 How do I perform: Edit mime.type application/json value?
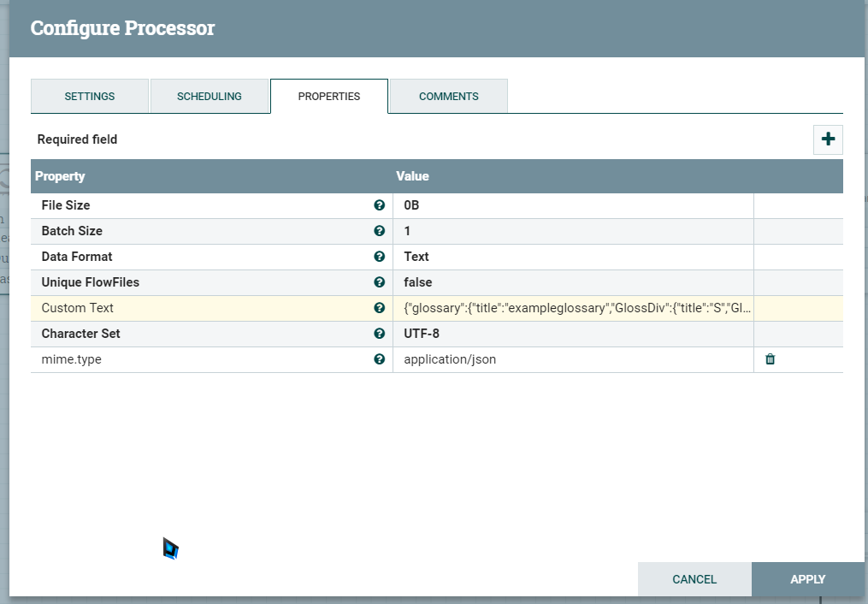tap(573, 359)
